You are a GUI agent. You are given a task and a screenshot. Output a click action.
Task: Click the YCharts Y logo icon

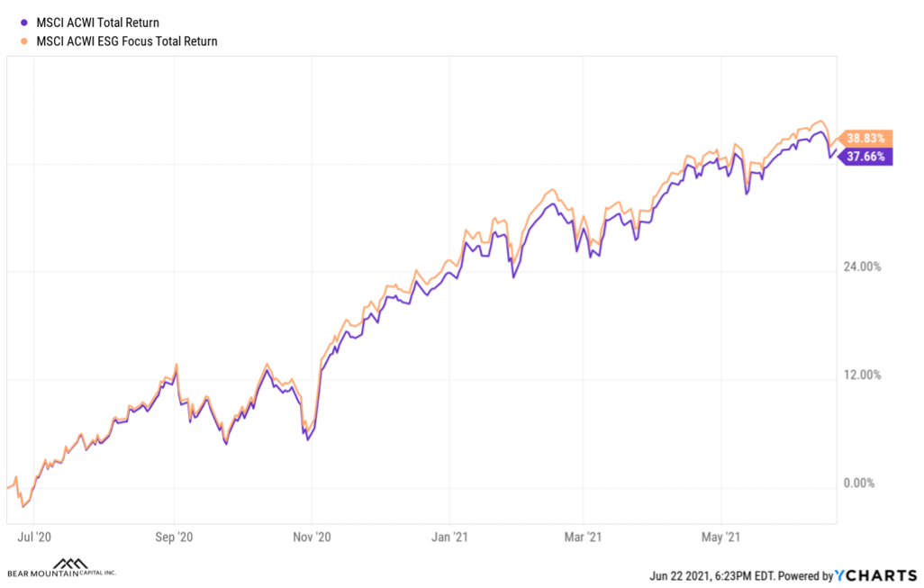point(840,575)
